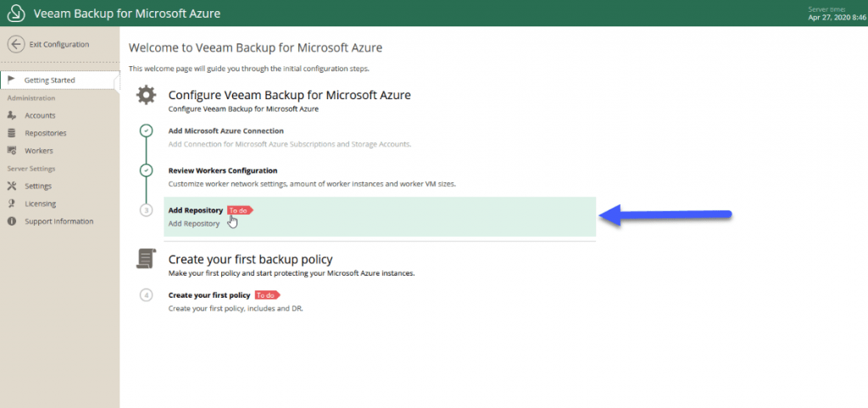
Task: Click the 'Create your first backup policy' heading
Action: point(250,259)
